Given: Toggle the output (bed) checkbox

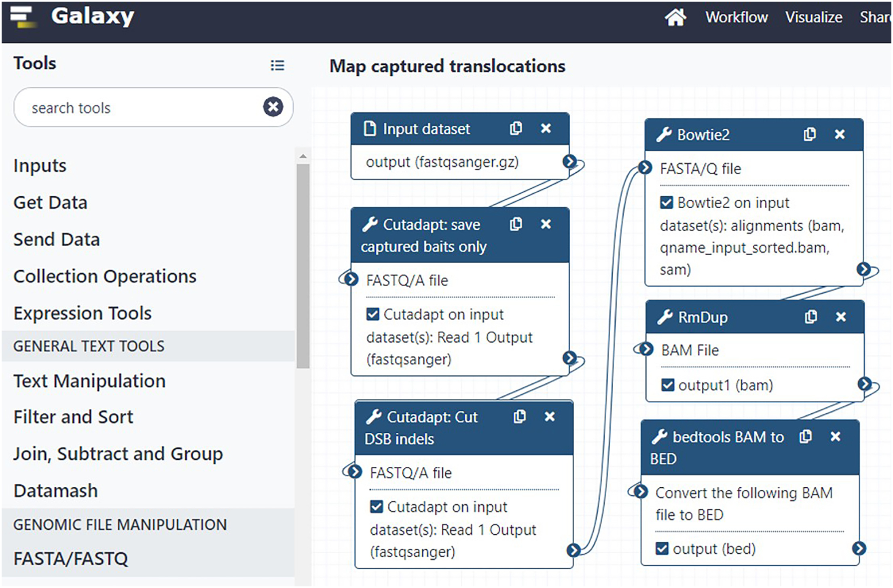Looking at the screenshot, I should pyautogui.click(x=662, y=549).
